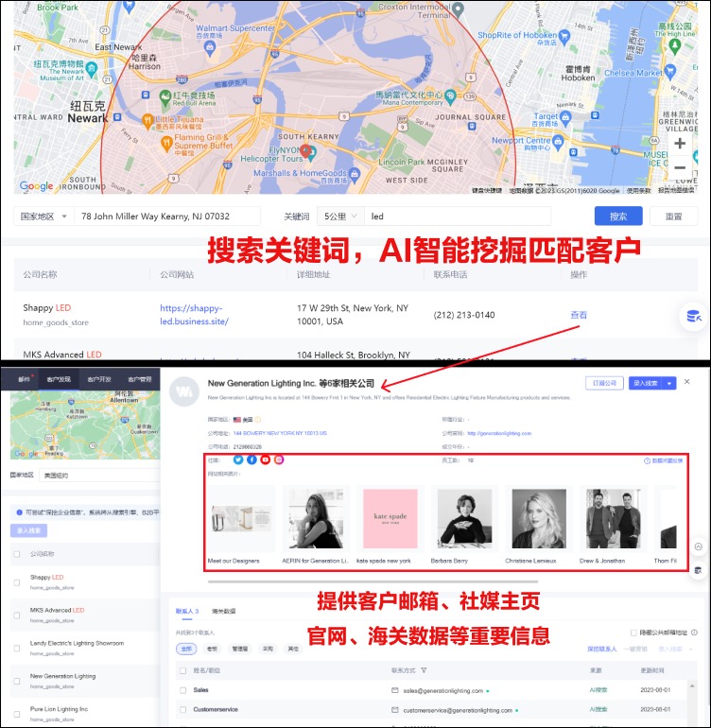
Task: Expand the arrow beside 录入线索 button
Action: [x=669, y=383]
